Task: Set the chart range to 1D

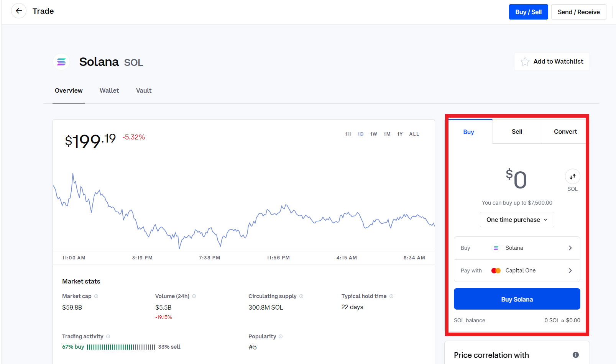Action: [360, 134]
